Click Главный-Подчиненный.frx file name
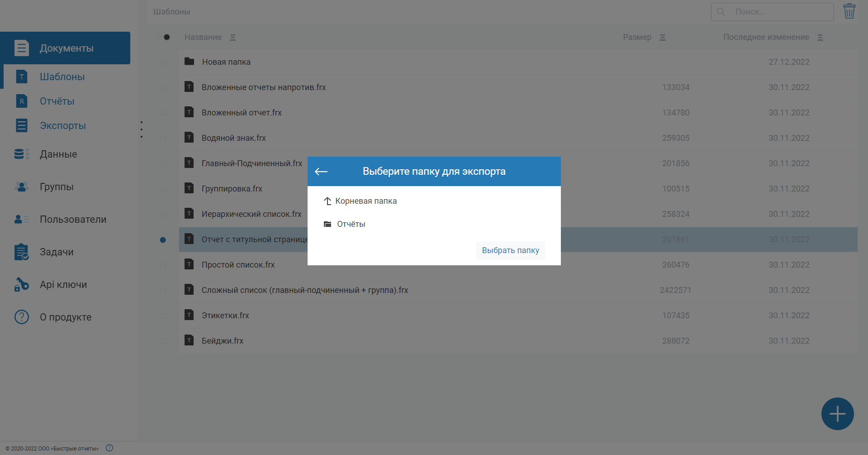The image size is (868, 455). pos(252,163)
